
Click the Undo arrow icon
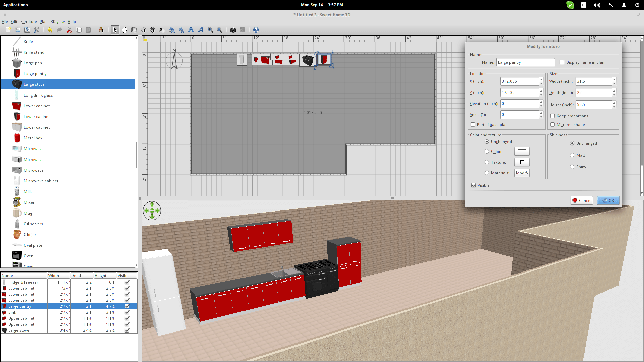click(50, 30)
